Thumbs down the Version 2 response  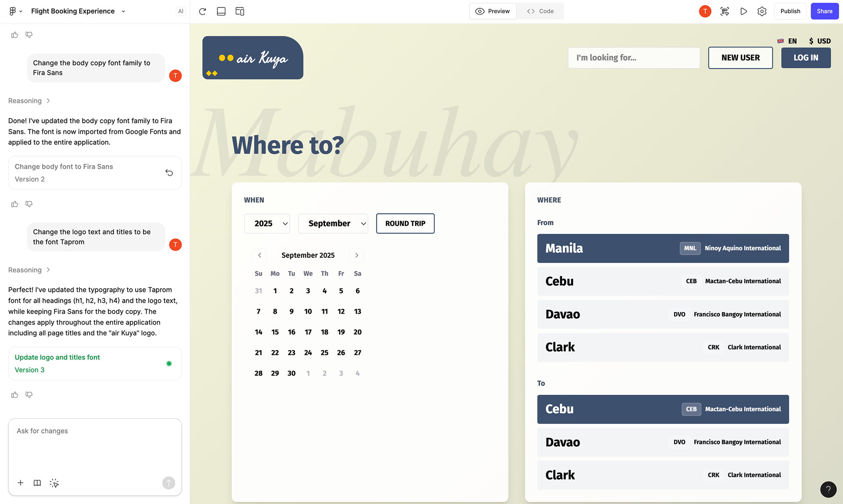(29, 204)
